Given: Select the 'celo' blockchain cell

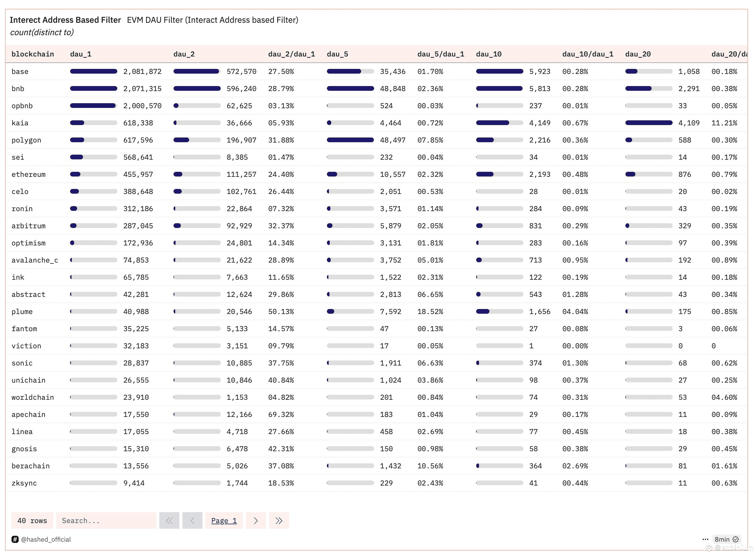Looking at the screenshot, I should click(20, 192).
